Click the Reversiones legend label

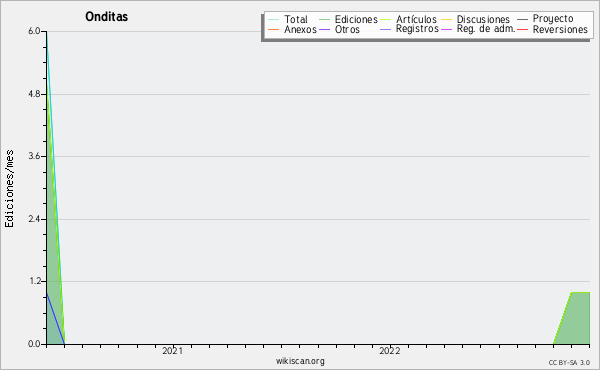pos(560,29)
